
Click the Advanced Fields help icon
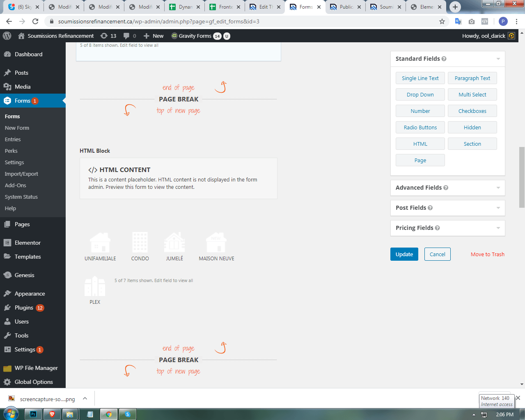(446, 188)
